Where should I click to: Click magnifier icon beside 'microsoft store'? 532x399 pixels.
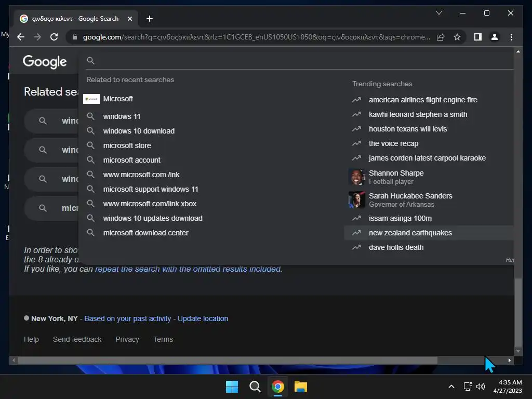[90, 145]
